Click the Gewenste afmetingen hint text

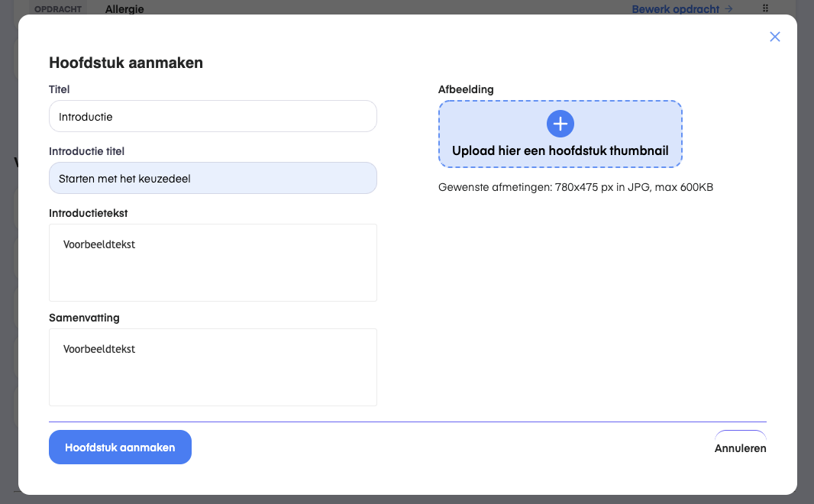(x=576, y=187)
